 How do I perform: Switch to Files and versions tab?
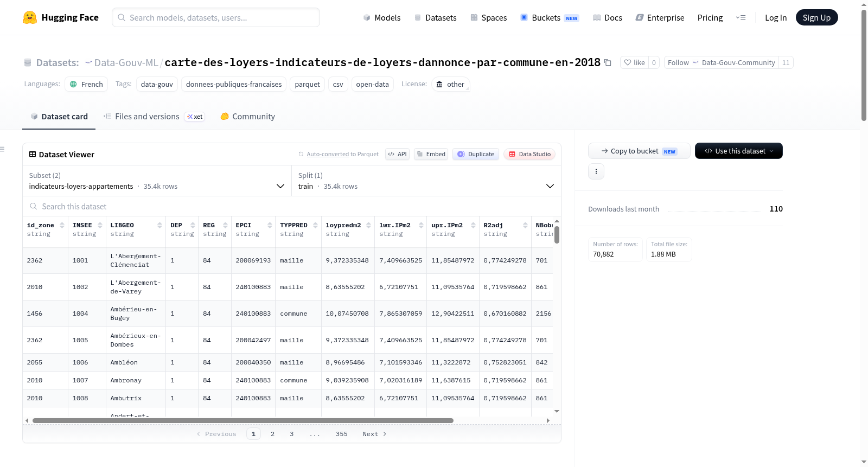coord(154,117)
